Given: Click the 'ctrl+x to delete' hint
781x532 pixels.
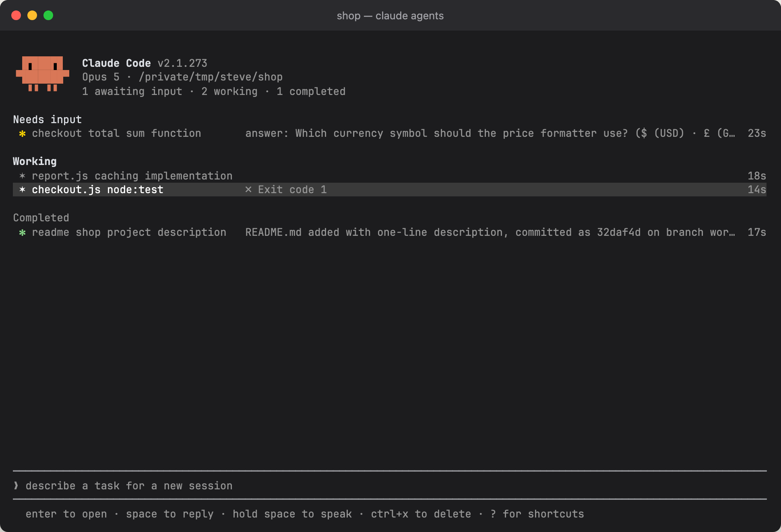Looking at the screenshot, I should pos(421,514).
